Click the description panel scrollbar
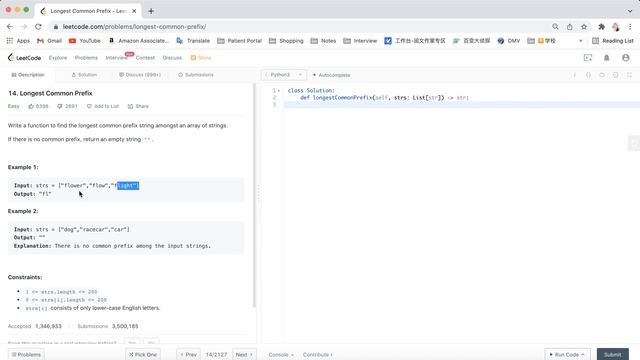The image size is (640, 360). [254, 196]
